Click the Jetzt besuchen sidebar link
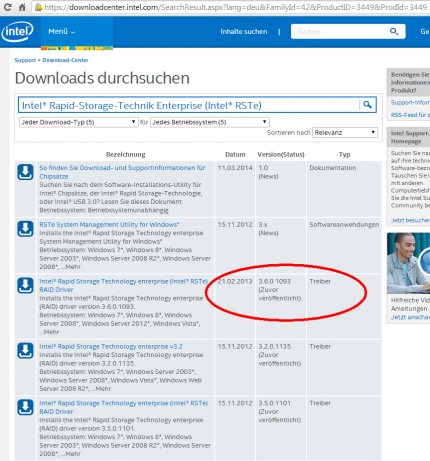 (410, 221)
